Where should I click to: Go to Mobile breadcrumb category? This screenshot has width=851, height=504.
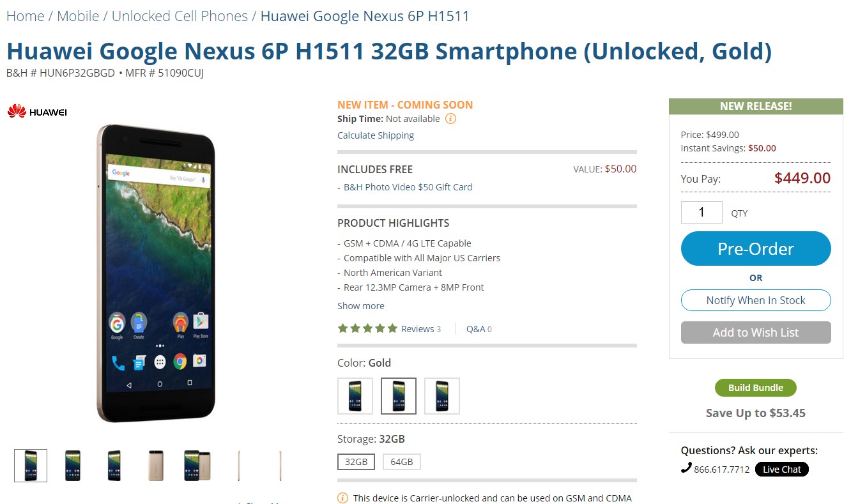[x=78, y=16]
